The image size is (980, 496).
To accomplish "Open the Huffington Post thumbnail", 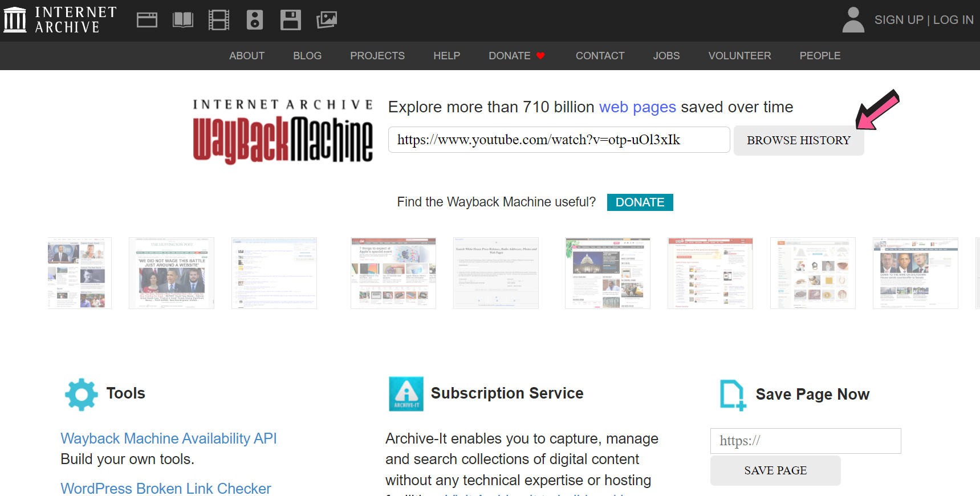I will coord(172,273).
